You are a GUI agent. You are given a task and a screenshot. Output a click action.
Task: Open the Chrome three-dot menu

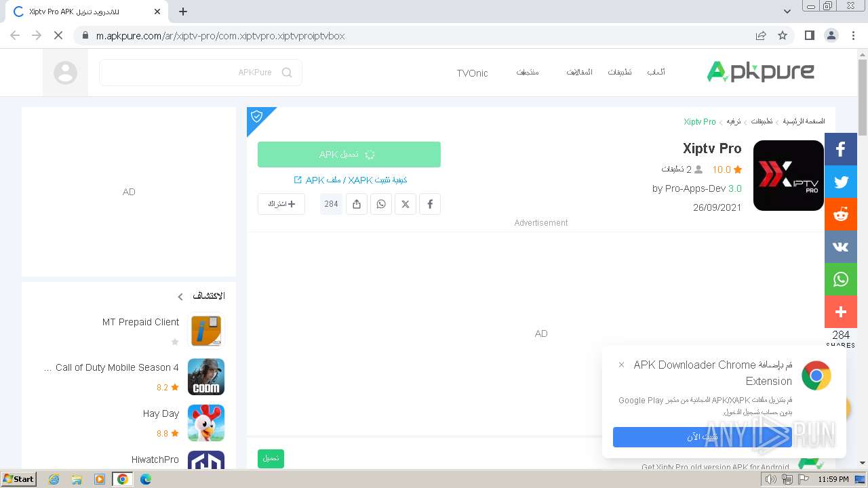(x=853, y=35)
